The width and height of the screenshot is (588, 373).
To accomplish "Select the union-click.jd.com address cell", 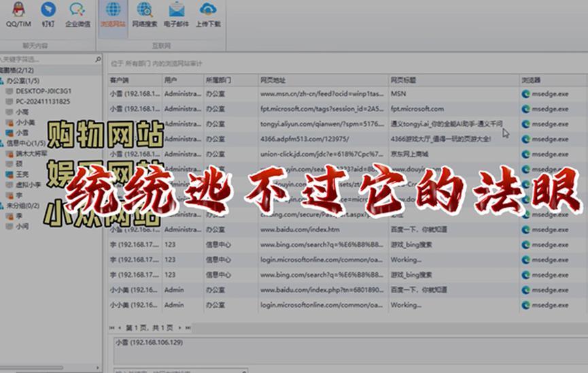I will tap(324, 154).
